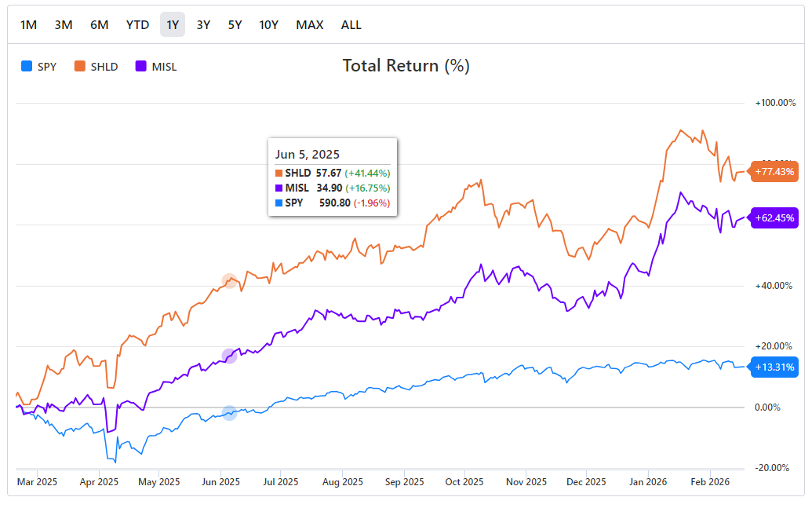This screenshot has height=508, width=812.
Task: Click the ALL range button
Action: [351, 24]
